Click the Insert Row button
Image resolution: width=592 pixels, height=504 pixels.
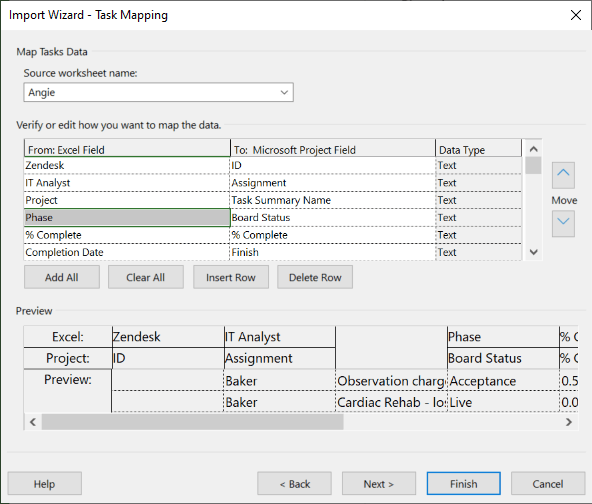(231, 277)
